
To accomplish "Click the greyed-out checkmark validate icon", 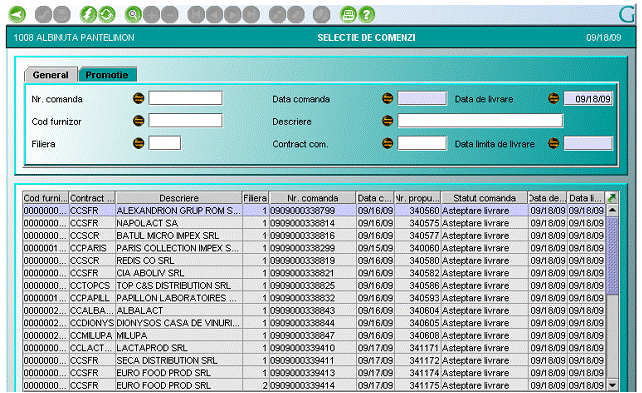I will [43, 15].
